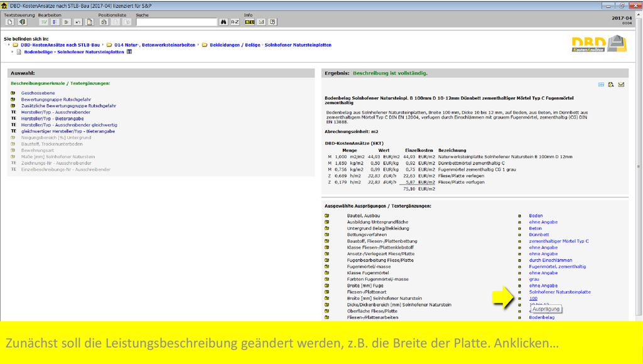This screenshot has width=643, height=364.
Task: Click the undo arrow icon under Bearbeiten
Action: [78, 22]
